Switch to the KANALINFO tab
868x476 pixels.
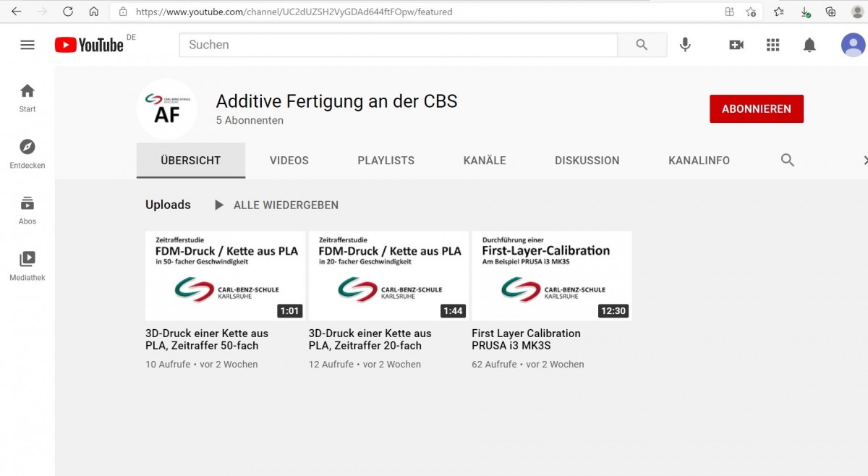pos(699,161)
